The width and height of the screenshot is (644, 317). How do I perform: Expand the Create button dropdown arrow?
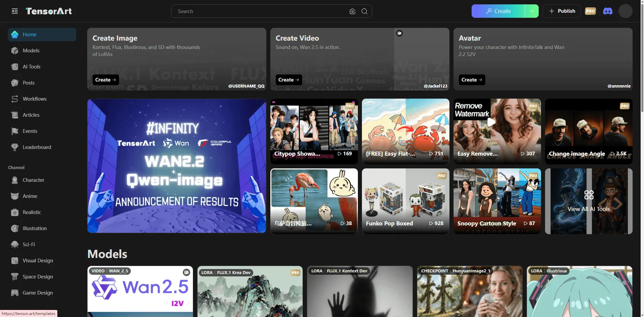click(532, 11)
